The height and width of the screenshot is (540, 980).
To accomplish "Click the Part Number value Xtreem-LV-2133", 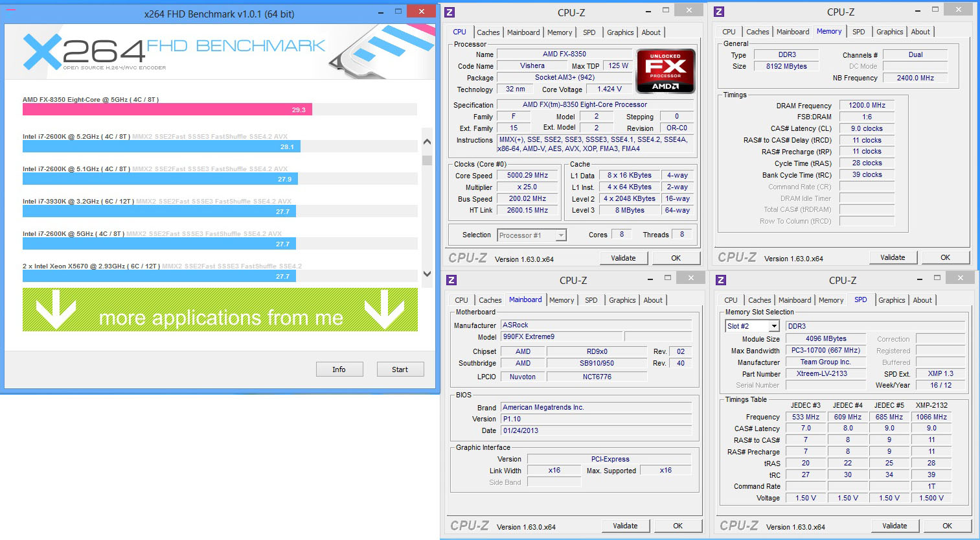I will pos(825,373).
